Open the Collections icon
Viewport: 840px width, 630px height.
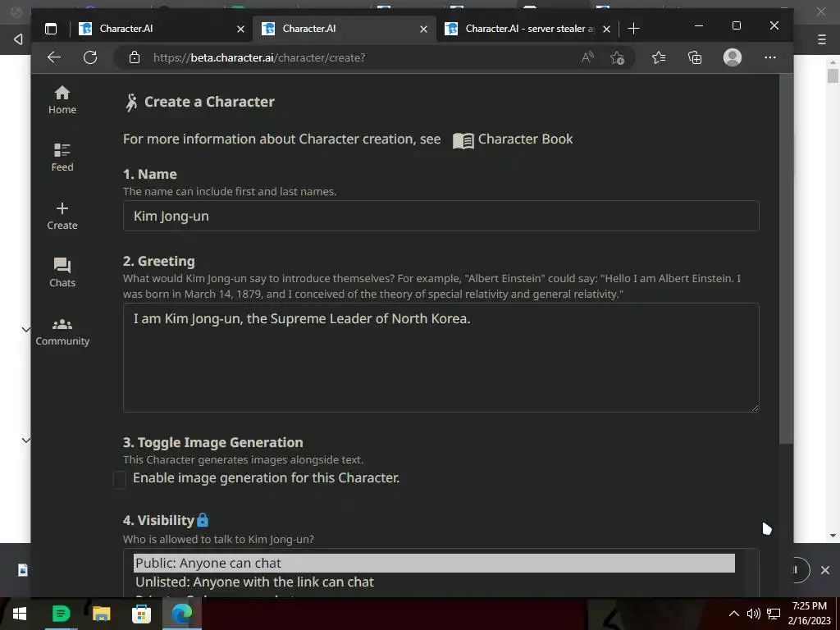[x=695, y=57]
